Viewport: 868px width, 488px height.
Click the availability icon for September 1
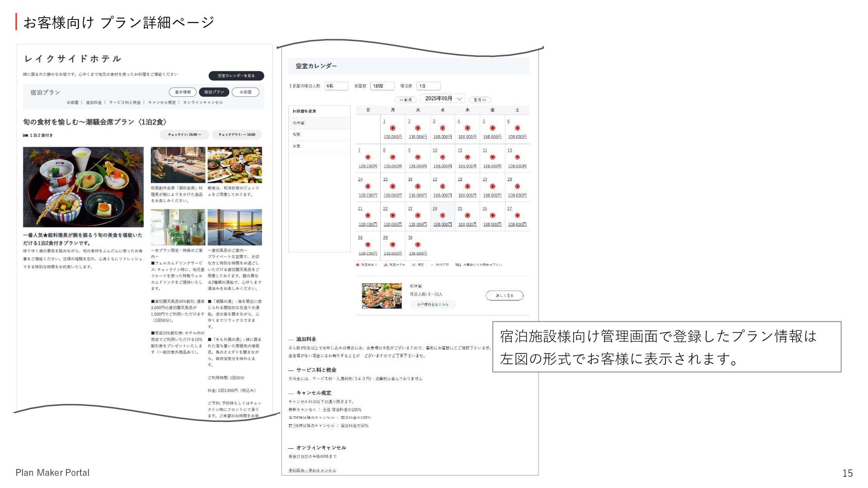pos(392,128)
